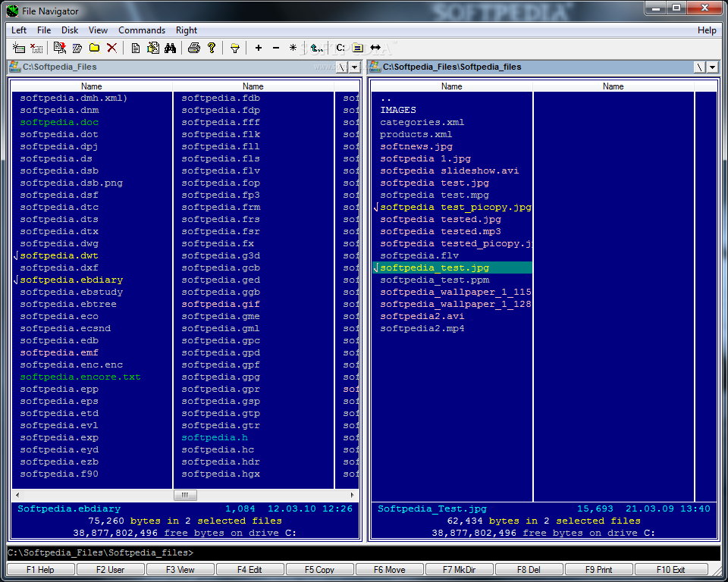This screenshot has height=582, width=728.
Task: Click the right panel drive icon beside path
Action: tap(375, 67)
